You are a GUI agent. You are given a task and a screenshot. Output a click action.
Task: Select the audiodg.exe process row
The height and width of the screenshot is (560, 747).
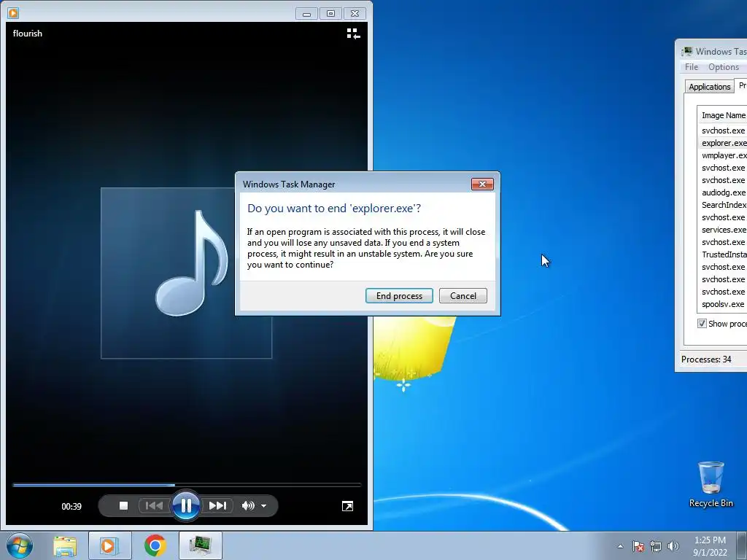point(723,192)
